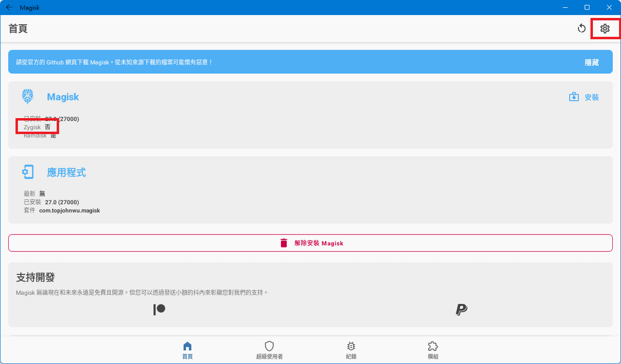The height and width of the screenshot is (364, 621).
Task: Open the PayPal donation icon
Action: tap(461, 310)
